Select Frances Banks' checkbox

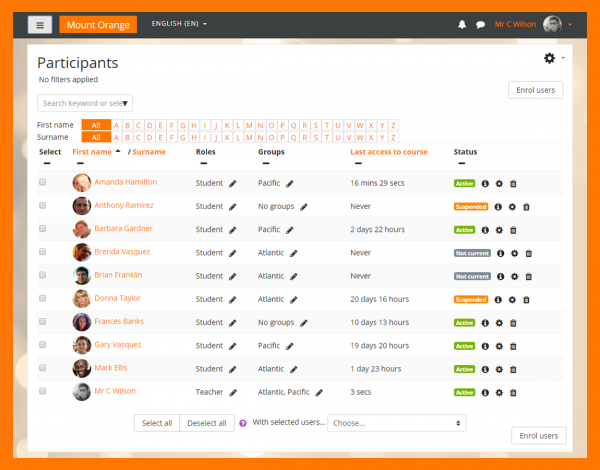(43, 322)
